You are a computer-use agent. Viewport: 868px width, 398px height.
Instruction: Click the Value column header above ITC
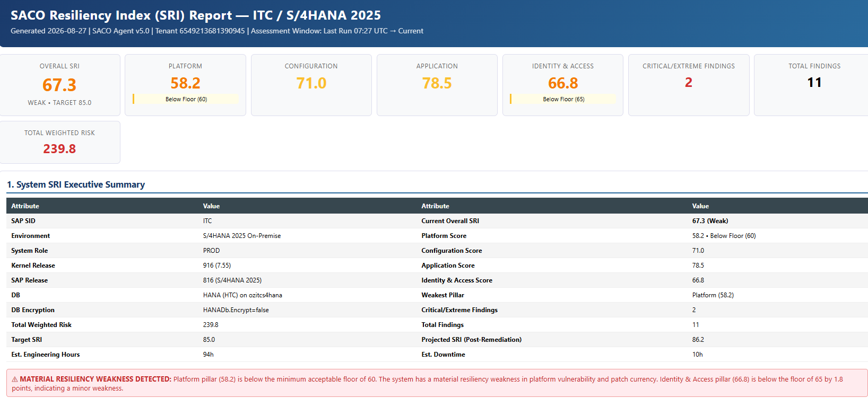pos(211,206)
